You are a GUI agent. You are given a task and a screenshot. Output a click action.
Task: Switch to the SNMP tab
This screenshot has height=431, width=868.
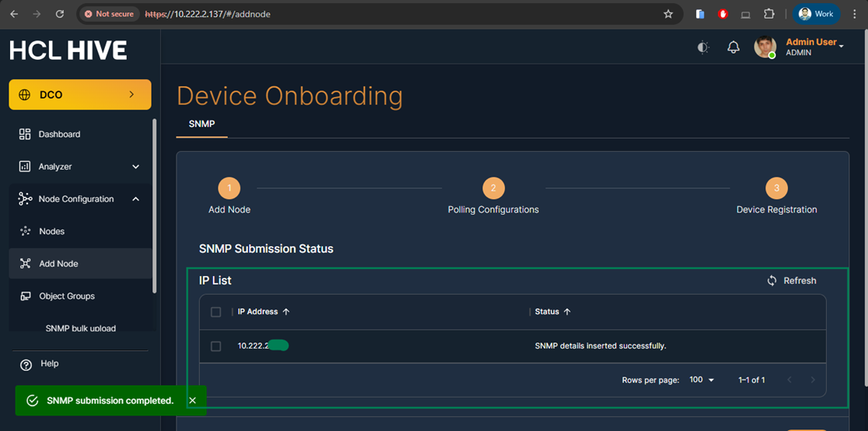(201, 124)
